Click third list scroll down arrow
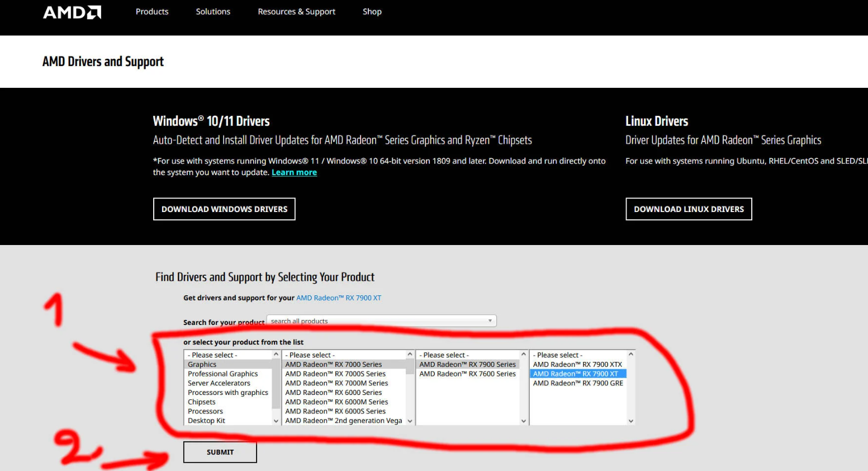 pyautogui.click(x=524, y=421)
